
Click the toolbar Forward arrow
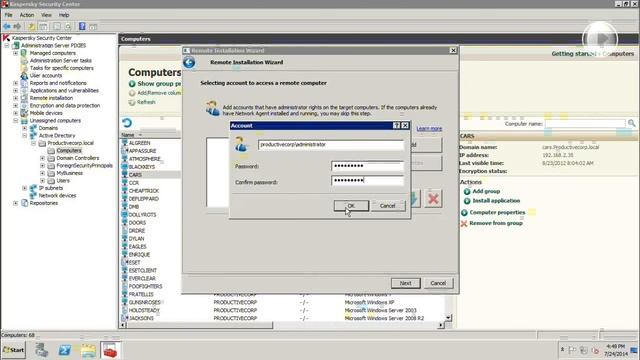point(17,27)
